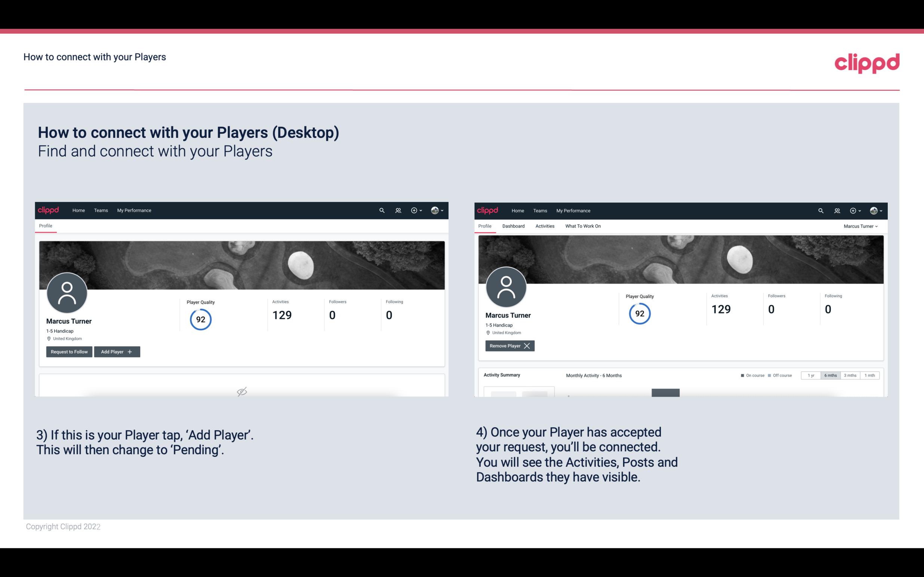Toggle the 6 months activity view

click(x=829, y=375)
